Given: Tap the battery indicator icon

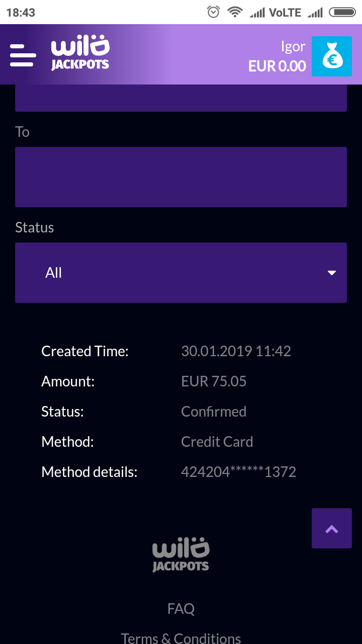Looking at the screenshot, I should click(342, 12).
